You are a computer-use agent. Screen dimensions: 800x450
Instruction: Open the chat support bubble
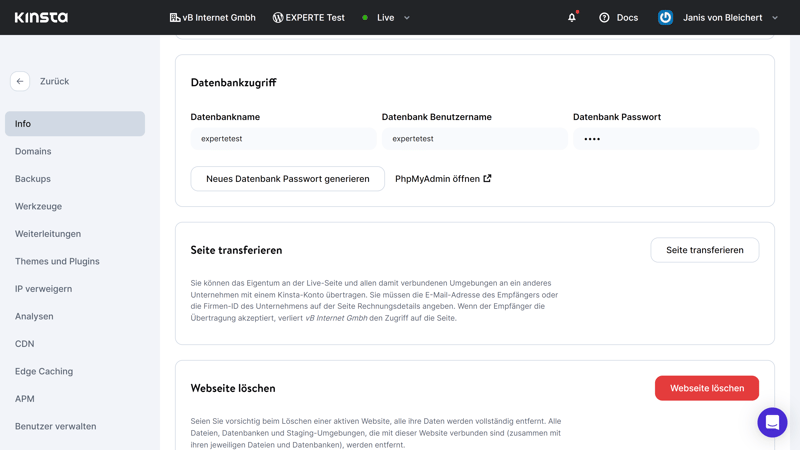point(772,422)
